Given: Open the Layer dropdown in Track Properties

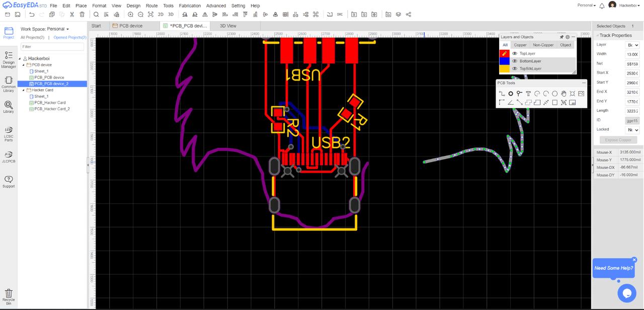Looking at the screenshot, I should point(632,45).
